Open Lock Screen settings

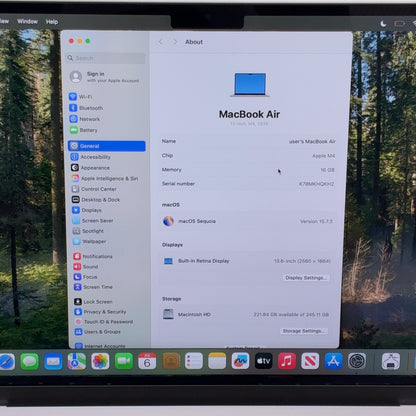(93, 302)
